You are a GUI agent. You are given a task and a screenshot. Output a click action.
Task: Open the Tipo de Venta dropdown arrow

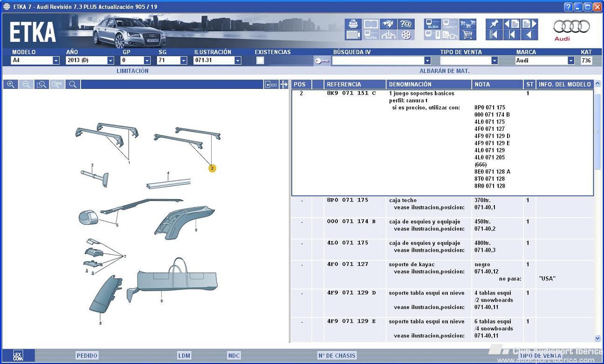point(494,61)
